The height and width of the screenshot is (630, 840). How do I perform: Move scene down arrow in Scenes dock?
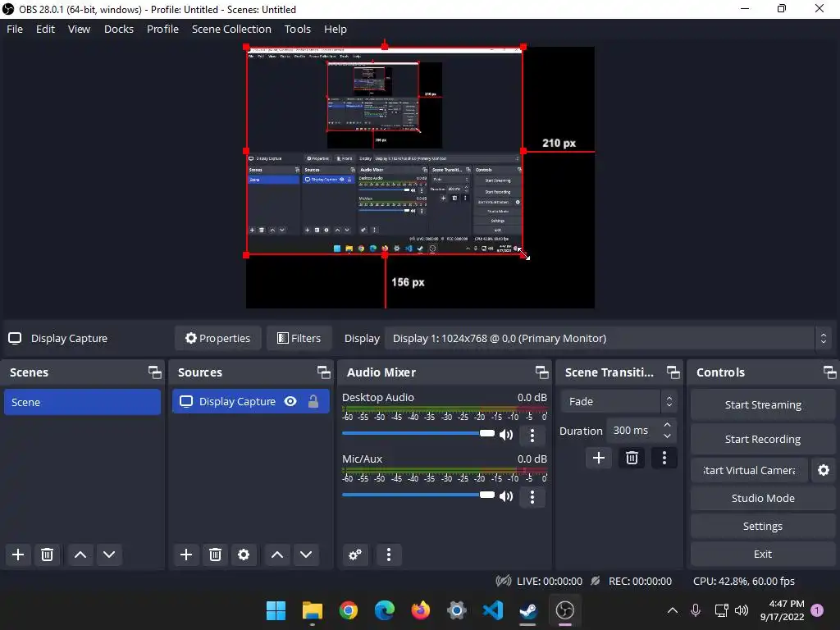[109, 555]
